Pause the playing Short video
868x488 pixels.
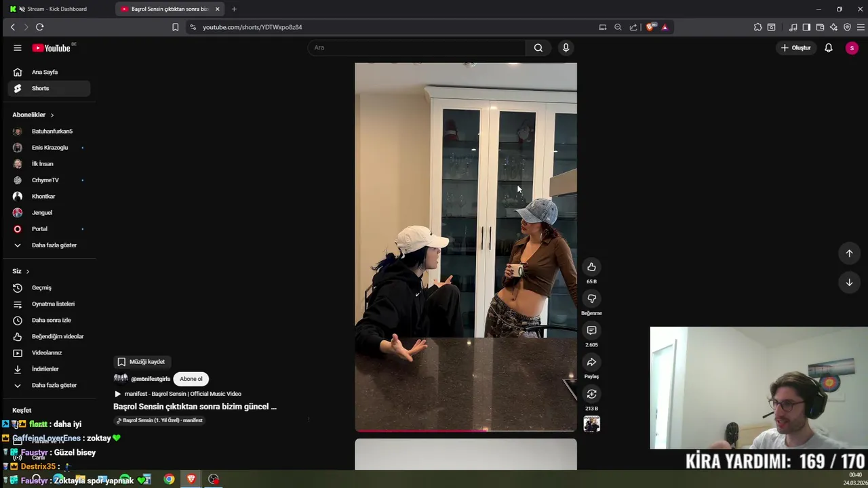click(x=466, y=247)
